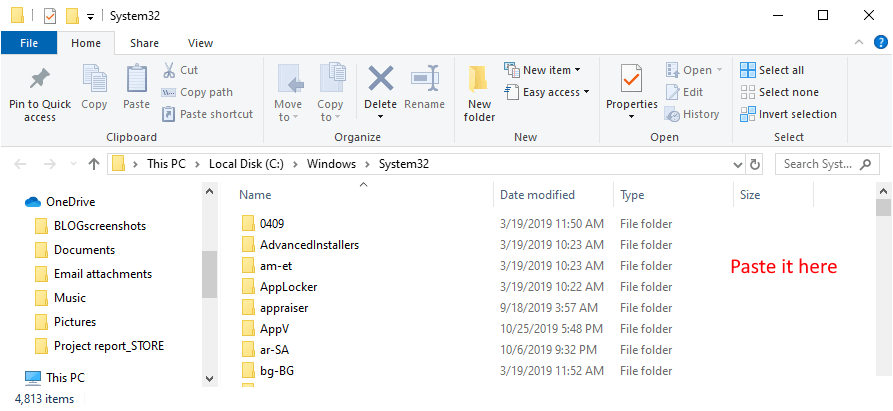Open the File menu tab
The height and width of the screenshot is (411, 893).
pos(29,43)
